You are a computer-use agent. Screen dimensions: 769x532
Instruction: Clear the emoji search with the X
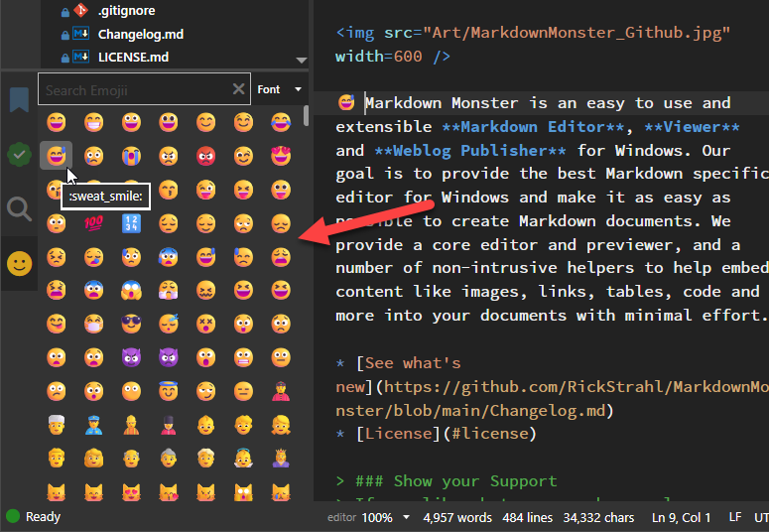click(238, 88)
